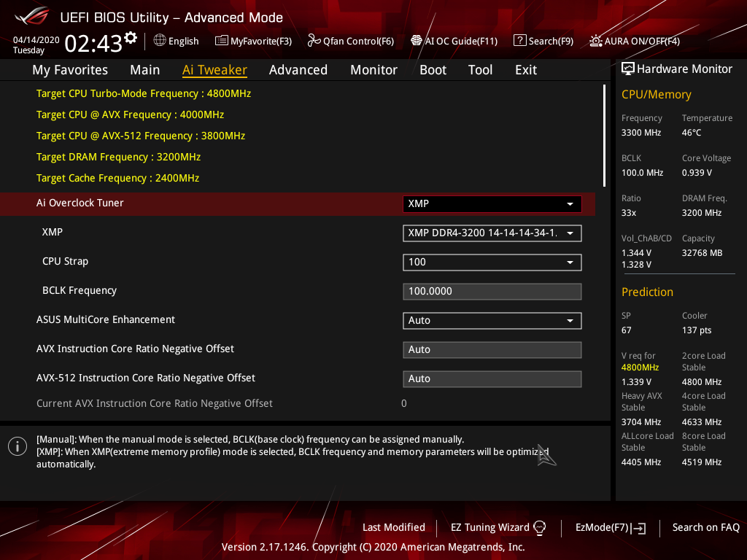747x560 pixels.
Task: Expand XMP profile dropdown
Action: click(492, 233)
